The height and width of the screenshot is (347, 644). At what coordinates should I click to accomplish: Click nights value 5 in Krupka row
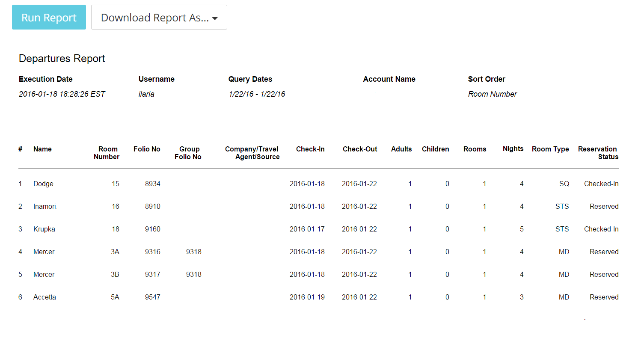pyautogui.click(x=522, y=229)
